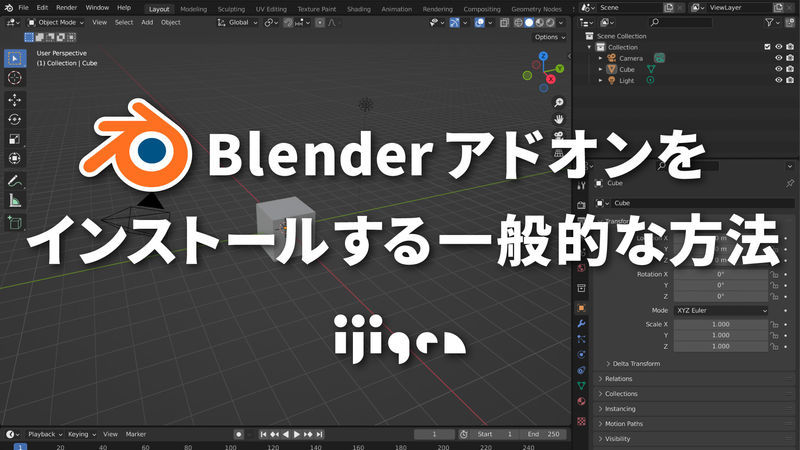Select the Measure tool
Viewport: 800px width, 450px height.
point(15,201)
